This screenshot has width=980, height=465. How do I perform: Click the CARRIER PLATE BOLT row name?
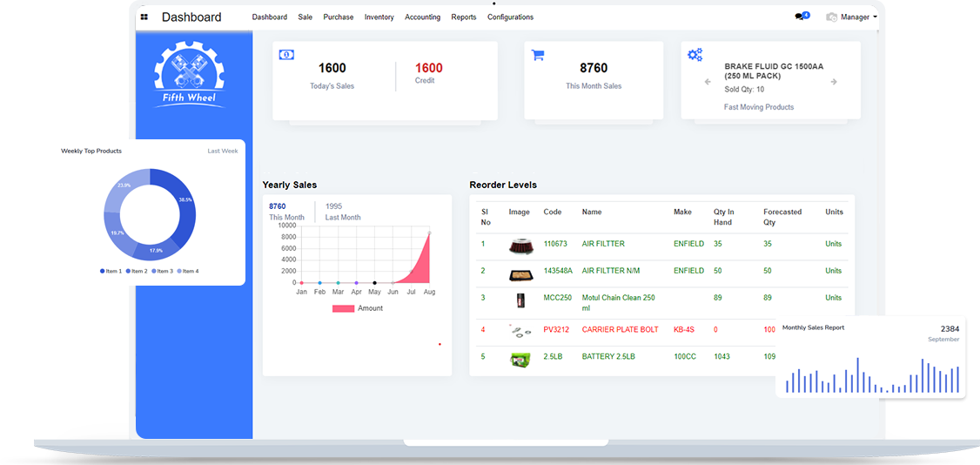[620, 330]
